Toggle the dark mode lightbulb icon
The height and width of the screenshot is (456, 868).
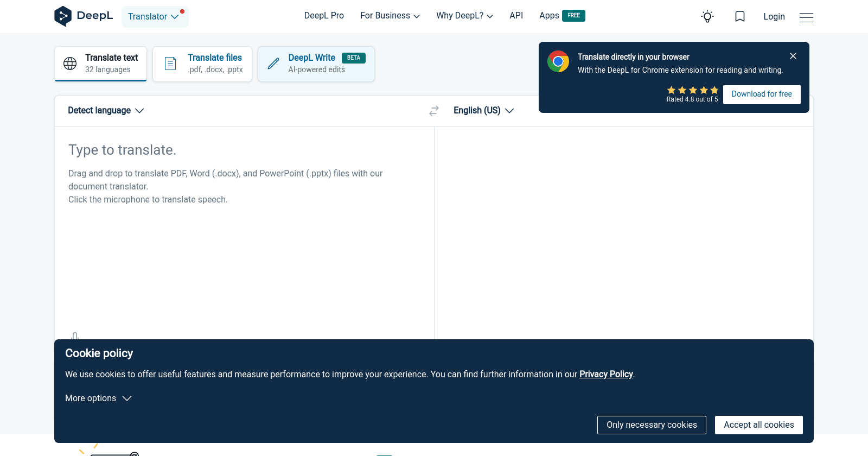707,16
